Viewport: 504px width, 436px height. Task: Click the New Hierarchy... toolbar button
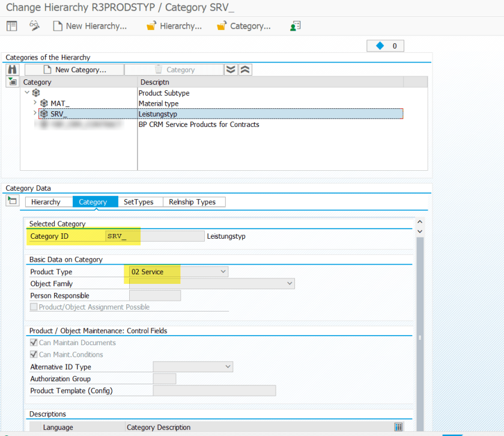pyautogui.click(x=90, y=26)
